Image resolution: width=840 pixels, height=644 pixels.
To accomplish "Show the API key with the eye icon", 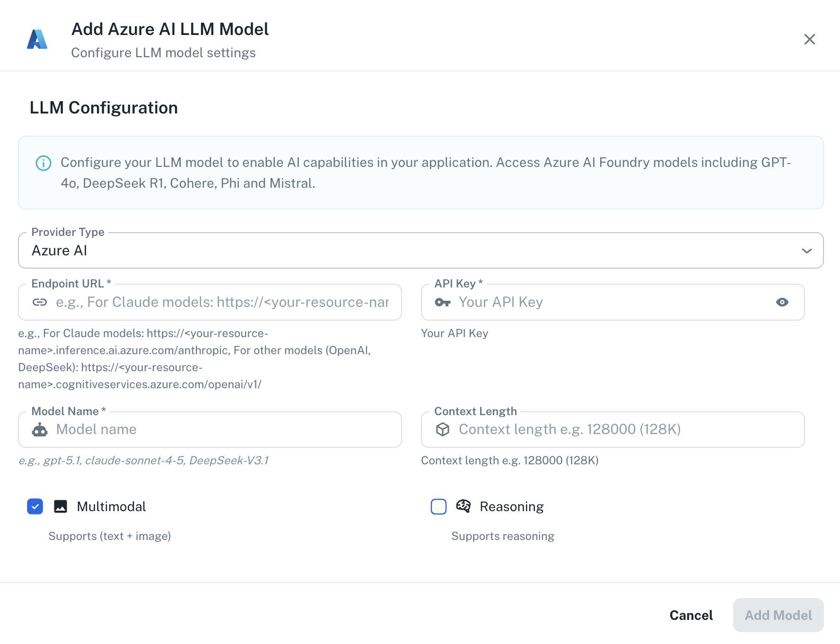I will [782, 302].
